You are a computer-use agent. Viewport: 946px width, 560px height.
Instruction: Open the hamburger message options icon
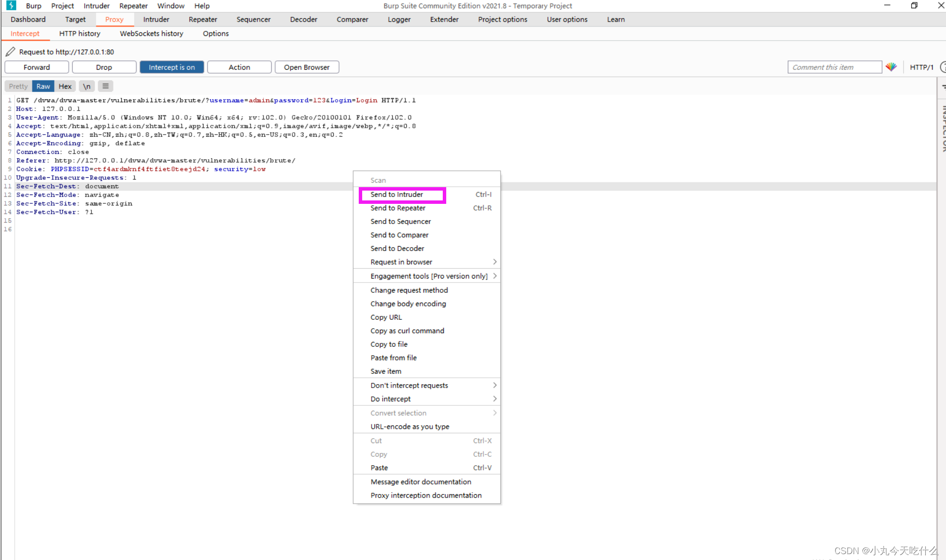tap(105, 86)
